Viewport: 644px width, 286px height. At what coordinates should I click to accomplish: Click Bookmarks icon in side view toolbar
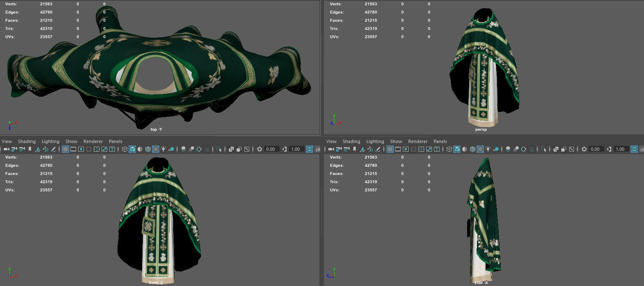click(x=355, y=149)
